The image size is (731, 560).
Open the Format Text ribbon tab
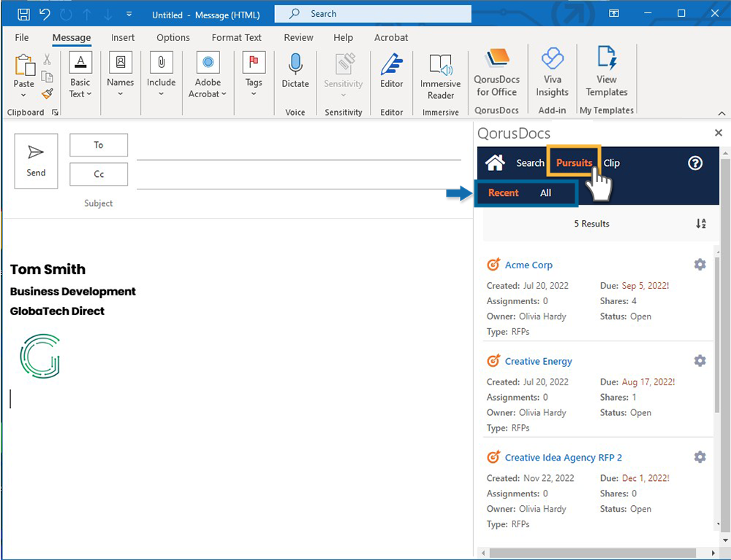pyautogui.click(x=236, y=38)
